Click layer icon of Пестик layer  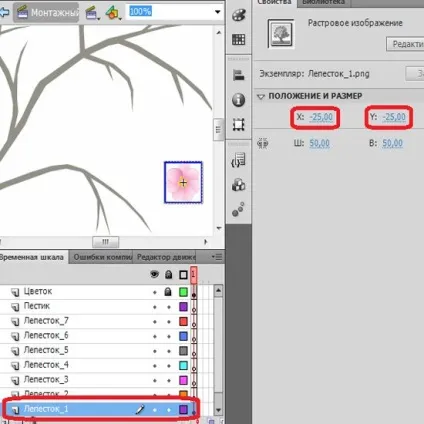tap(15, 307)
